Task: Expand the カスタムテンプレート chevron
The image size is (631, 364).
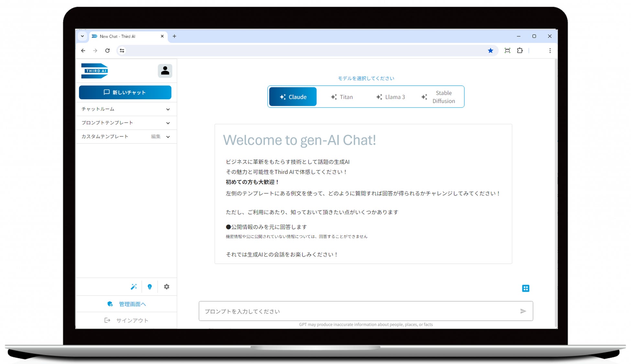Action: [x=168, y=137]
